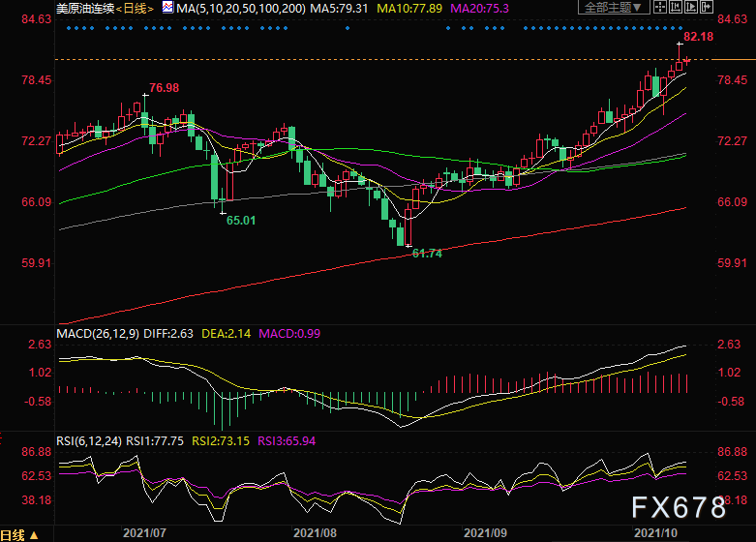The height and width of the screenshot is (542, 756).
Task: Click the MACD(26,12,9) indicator label
Action: pos(98,334)
